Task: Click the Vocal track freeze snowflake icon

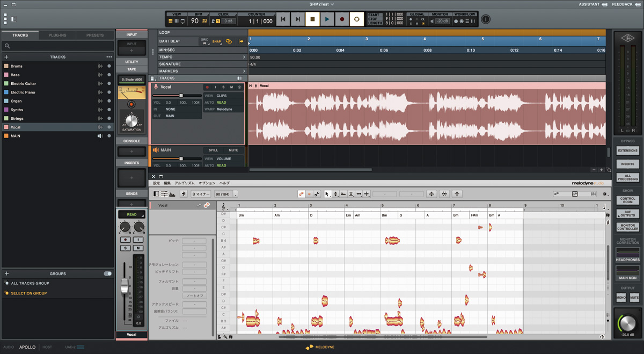Action: click(240, 87)
